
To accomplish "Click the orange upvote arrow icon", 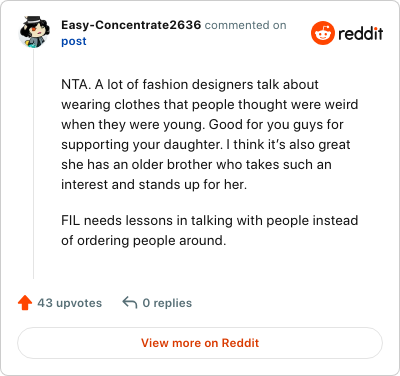I will [x=25, y=303].
